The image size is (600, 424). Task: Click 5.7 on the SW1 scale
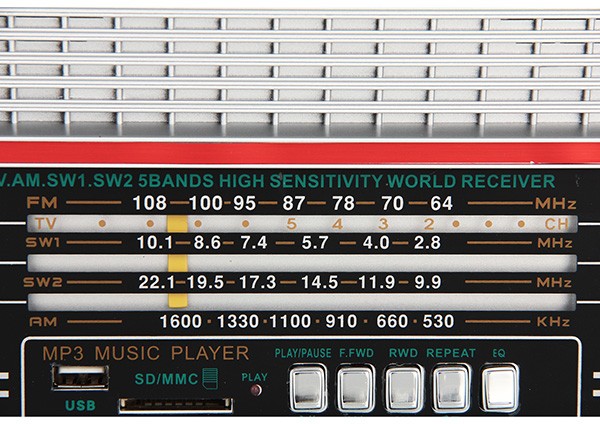315,243
